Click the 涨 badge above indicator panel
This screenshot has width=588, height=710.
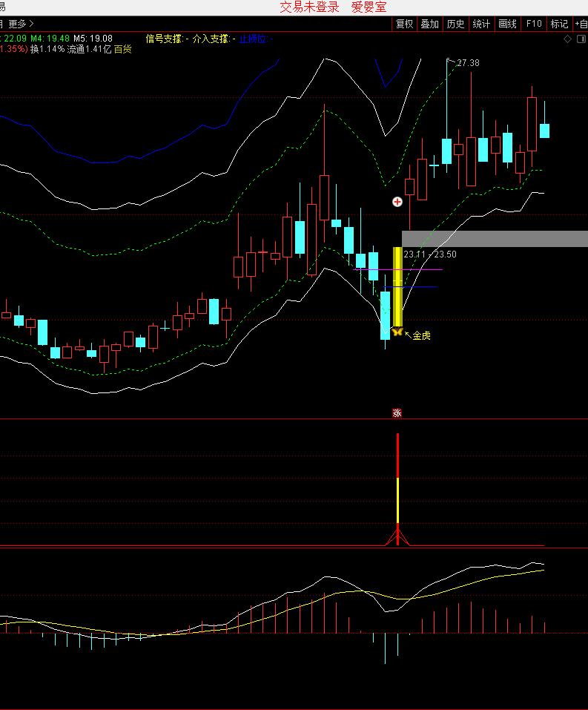click(397, 413)
